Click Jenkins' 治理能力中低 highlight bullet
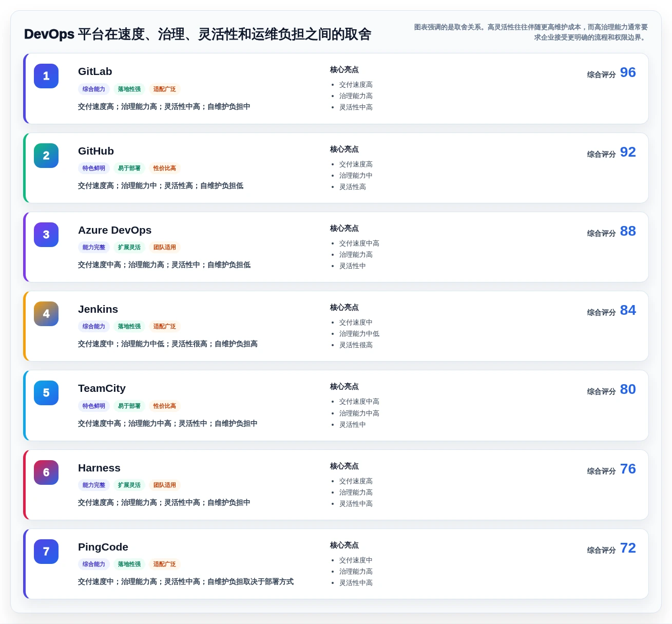This screenshot has width=672, height=624. tap(359, 334)
